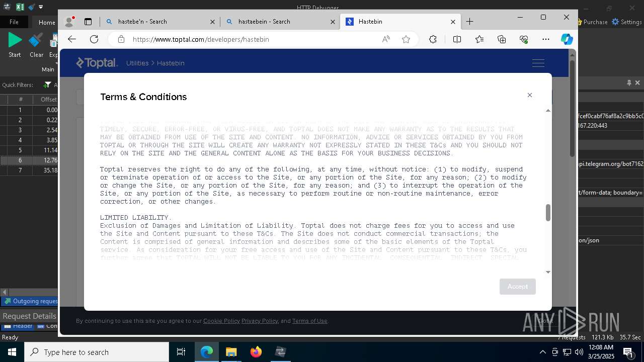
Task: Close the hastebe'n Search tab
Action: [212, 22]
